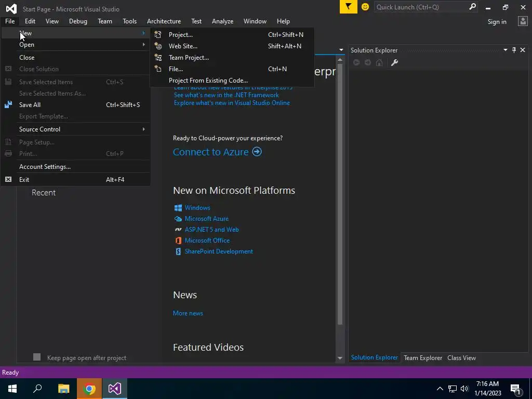Image resolution: width=532 pixels, height=399 pixels.
Task: Close the Solution Explorer panel
Action: pyautogui.click(x=523, y=50)
